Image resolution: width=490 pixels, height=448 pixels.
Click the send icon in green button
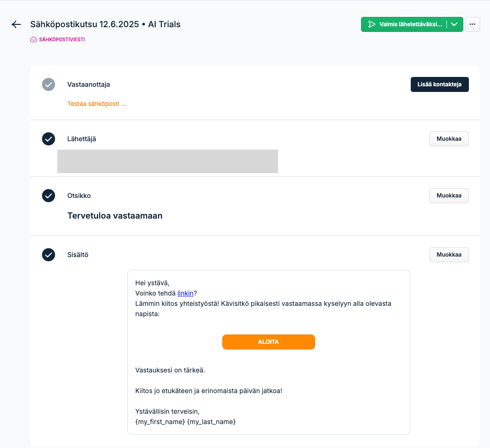(x=371, y=24)
